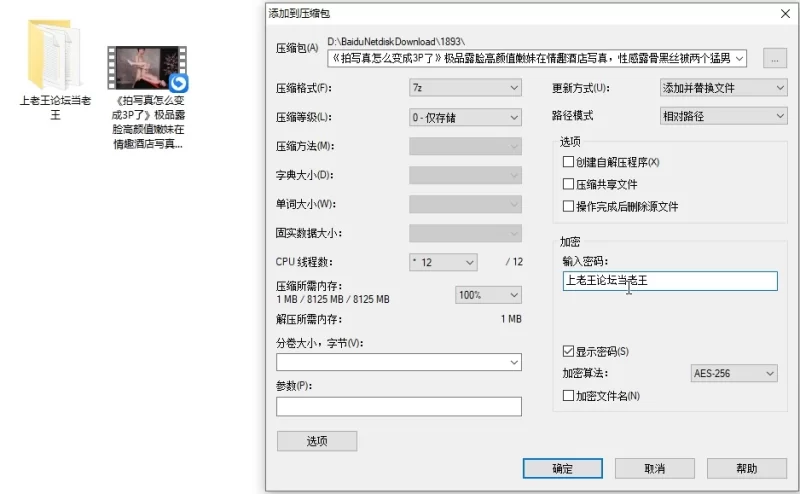800x494 pixels.
Task: Click the parameters text field
Action: (x=398, y=407)
